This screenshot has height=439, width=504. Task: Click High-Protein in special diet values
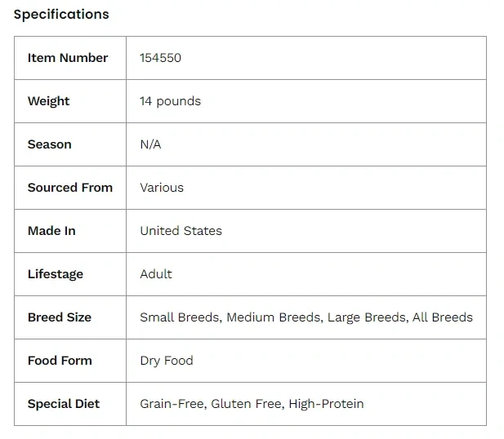click(x=326, y=404)
